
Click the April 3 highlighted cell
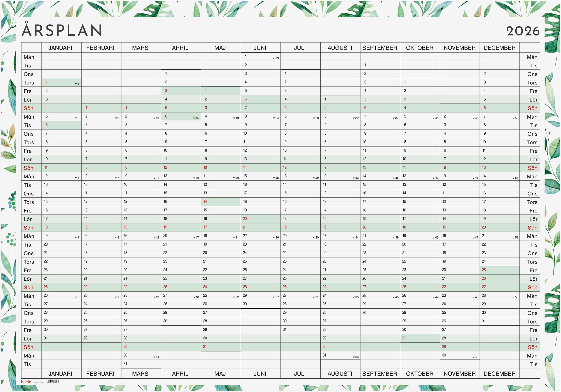tap(181, 91)
